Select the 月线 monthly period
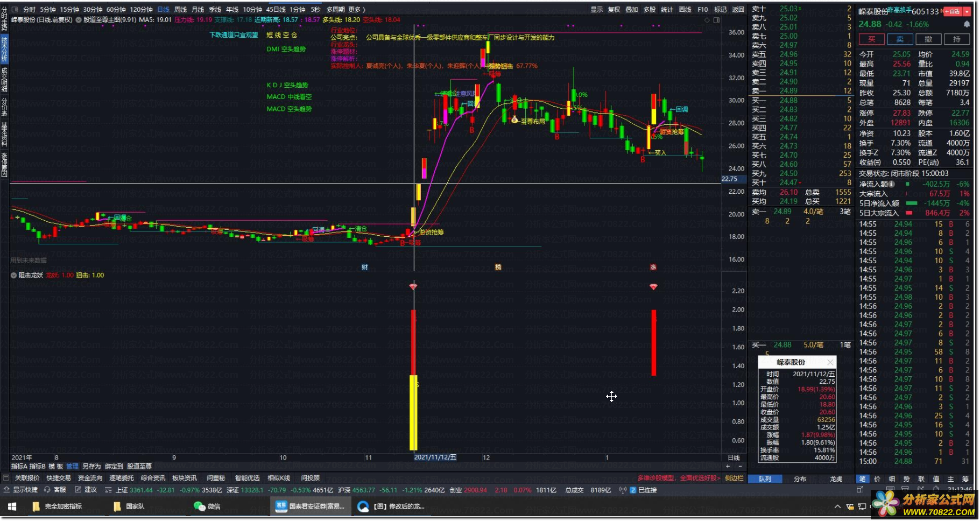 point(198,10)
